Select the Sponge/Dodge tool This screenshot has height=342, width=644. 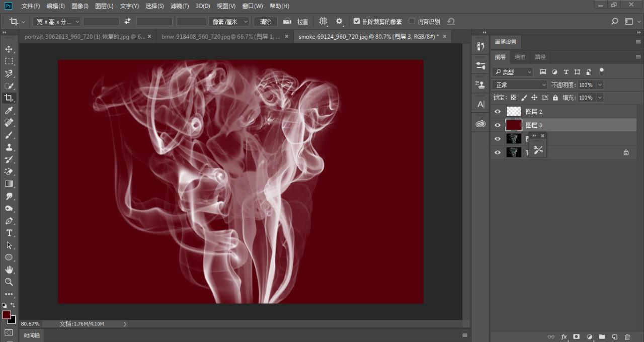[9, 208]
